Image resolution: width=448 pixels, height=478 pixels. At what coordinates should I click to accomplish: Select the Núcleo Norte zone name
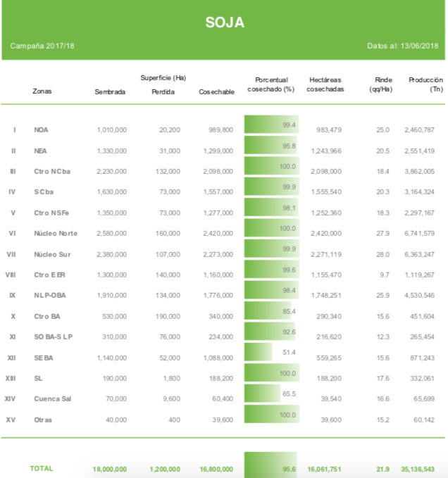pos(56,234)
